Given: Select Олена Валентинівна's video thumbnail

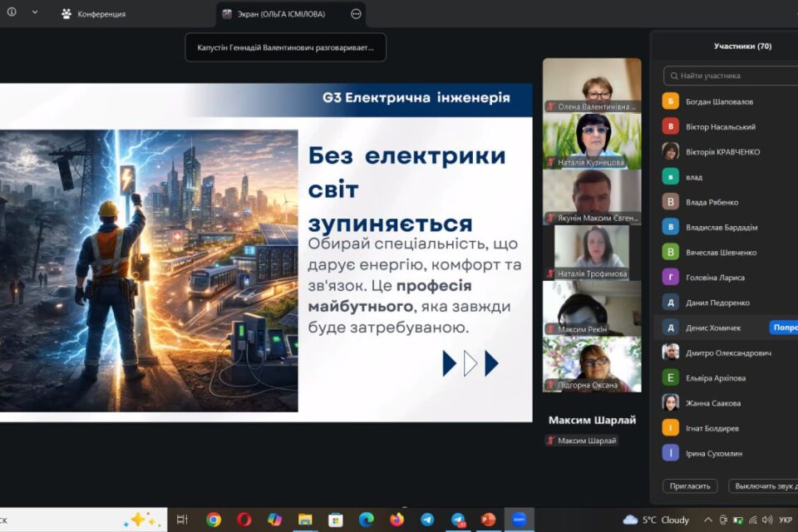Looking at the screenshot, I should (x=592, y=85).
